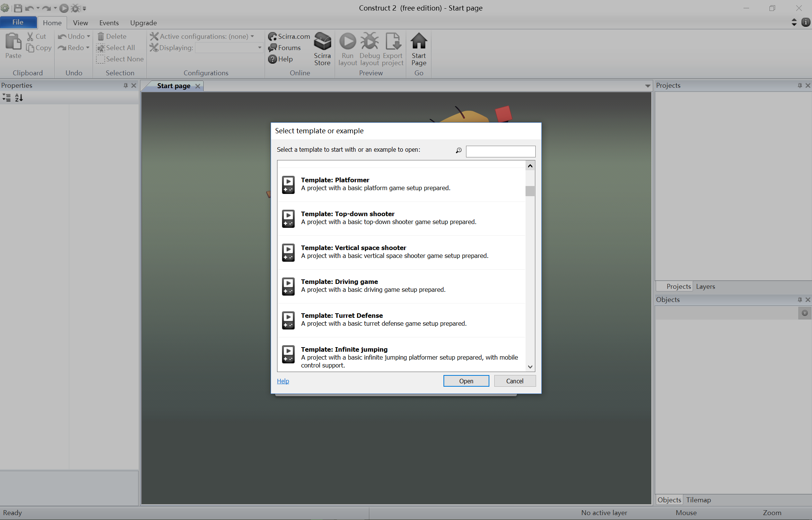Select Template: Top-down shooter entry

401,218
